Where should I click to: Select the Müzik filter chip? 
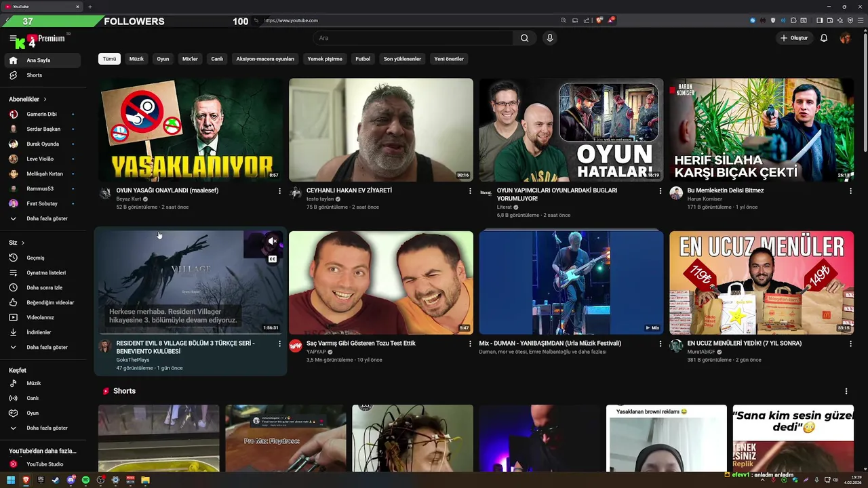(x=136, y=59)
